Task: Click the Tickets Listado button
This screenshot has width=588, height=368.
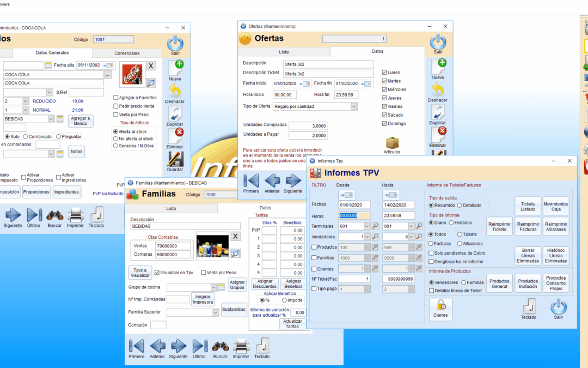Action: [x=528, y=206]
